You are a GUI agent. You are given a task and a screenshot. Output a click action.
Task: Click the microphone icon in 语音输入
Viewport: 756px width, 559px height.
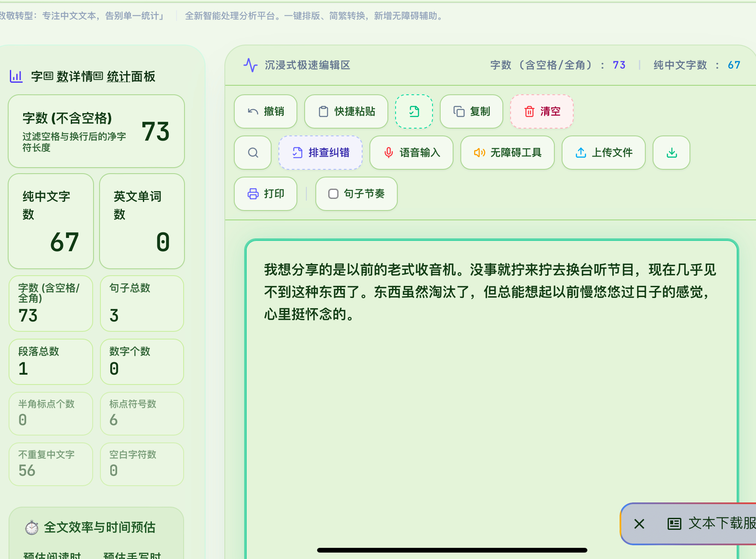[x=389, y=153]
